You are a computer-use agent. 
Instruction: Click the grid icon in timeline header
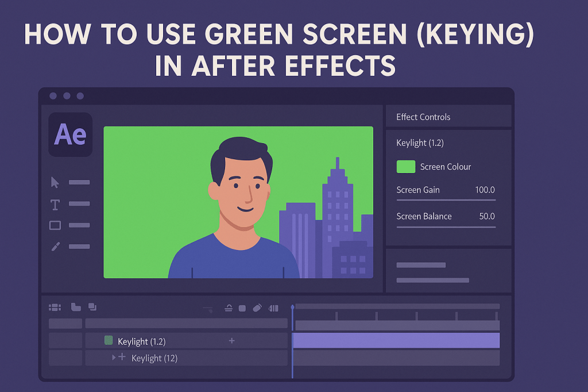point(55,308)
